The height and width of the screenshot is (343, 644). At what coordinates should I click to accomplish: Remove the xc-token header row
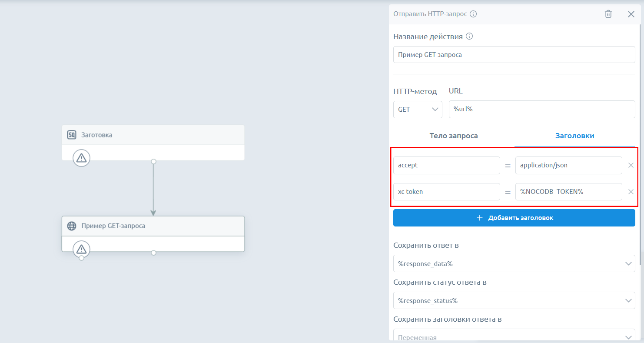click(631, 192)
